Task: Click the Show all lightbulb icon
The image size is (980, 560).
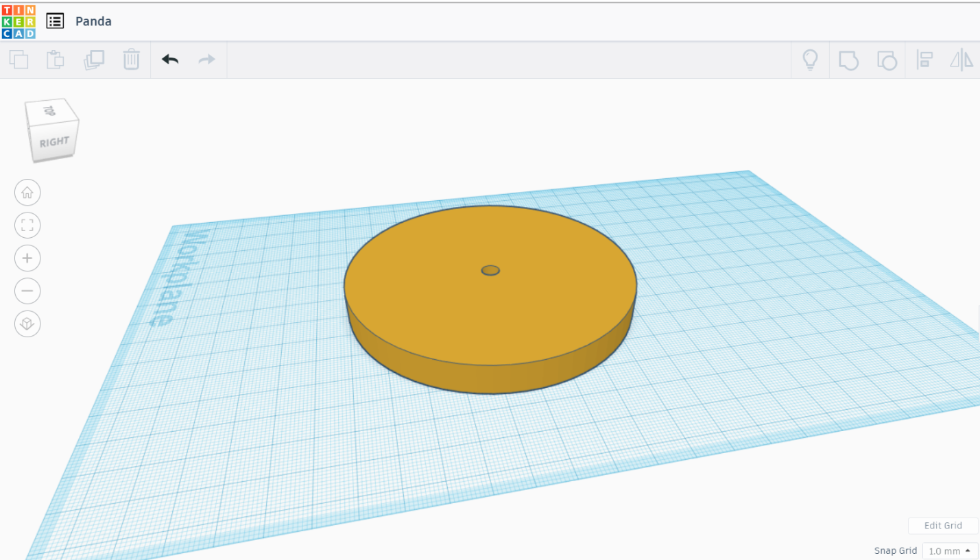Action: click(x=811, y=60)
